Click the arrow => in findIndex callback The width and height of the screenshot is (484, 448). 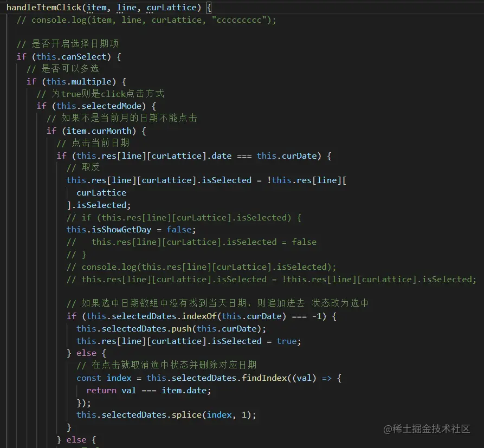327,378
